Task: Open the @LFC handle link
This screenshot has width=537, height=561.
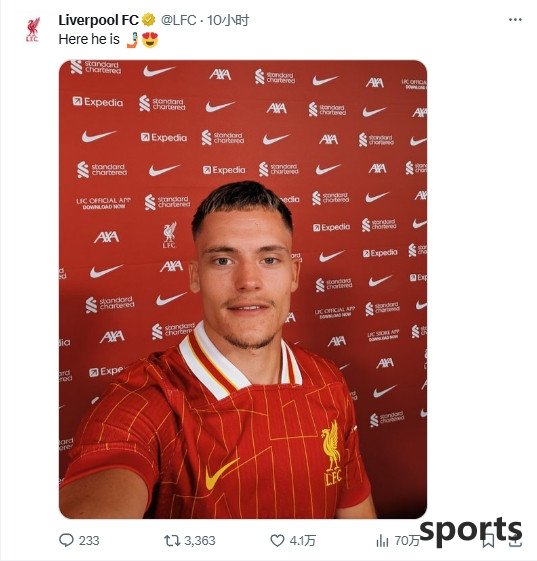Action: coord(178,20)
